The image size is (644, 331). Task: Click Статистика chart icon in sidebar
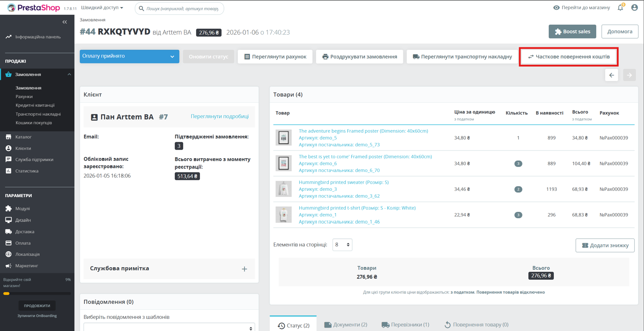8,171
